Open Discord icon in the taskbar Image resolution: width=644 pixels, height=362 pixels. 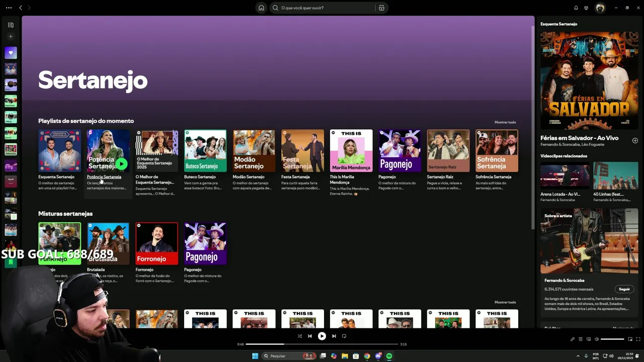click(x=378, y=356)
